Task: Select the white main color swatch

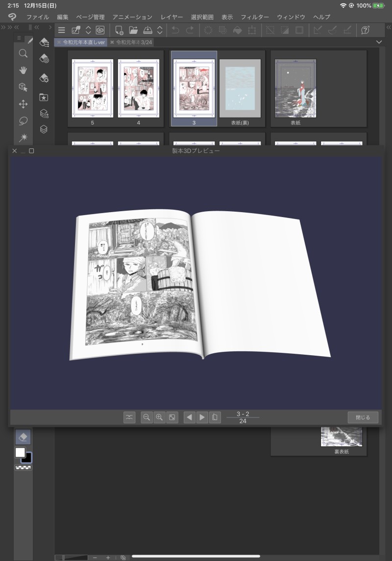Action: click(x=20, y=453)
